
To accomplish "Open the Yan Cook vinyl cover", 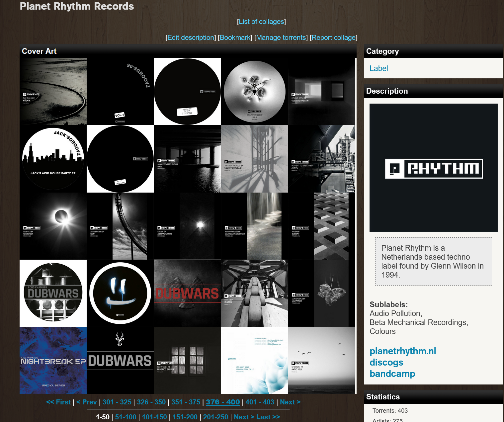I will point(187,92).
